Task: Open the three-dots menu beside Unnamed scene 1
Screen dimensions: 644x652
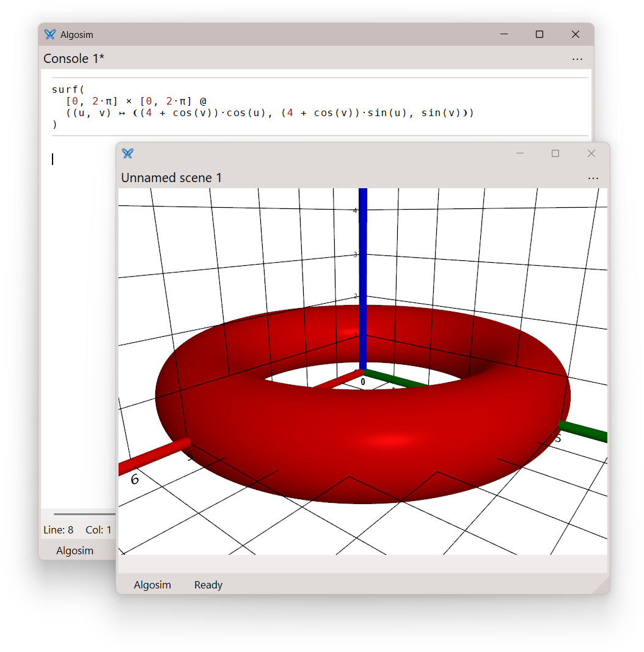Action: coord(593,178)
